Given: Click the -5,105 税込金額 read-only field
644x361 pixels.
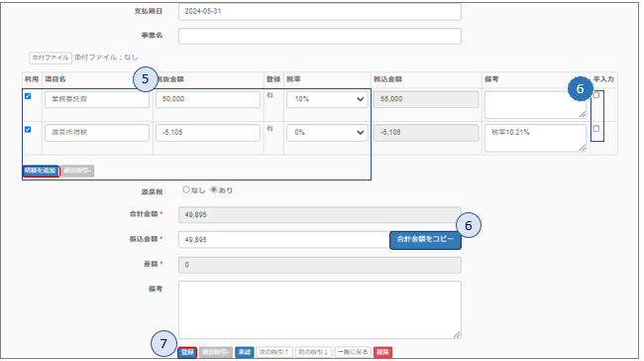Looking at the screenshot, I should 426,133.
